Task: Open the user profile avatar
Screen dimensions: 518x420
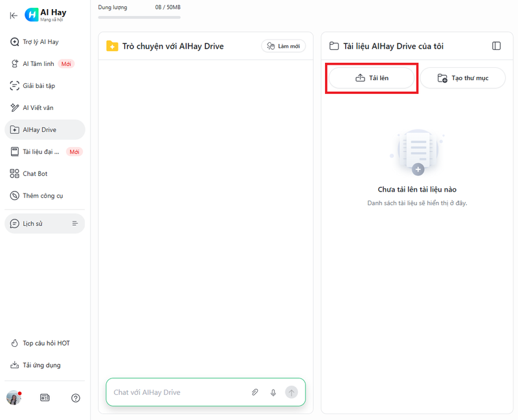Action: click(14, 397)
